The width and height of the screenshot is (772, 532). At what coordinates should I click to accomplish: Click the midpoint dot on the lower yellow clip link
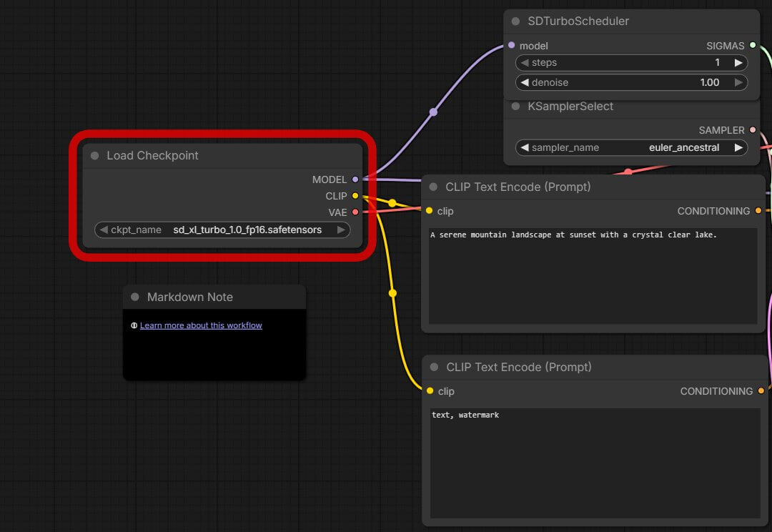pyautogui.click(x=392, y=294)
